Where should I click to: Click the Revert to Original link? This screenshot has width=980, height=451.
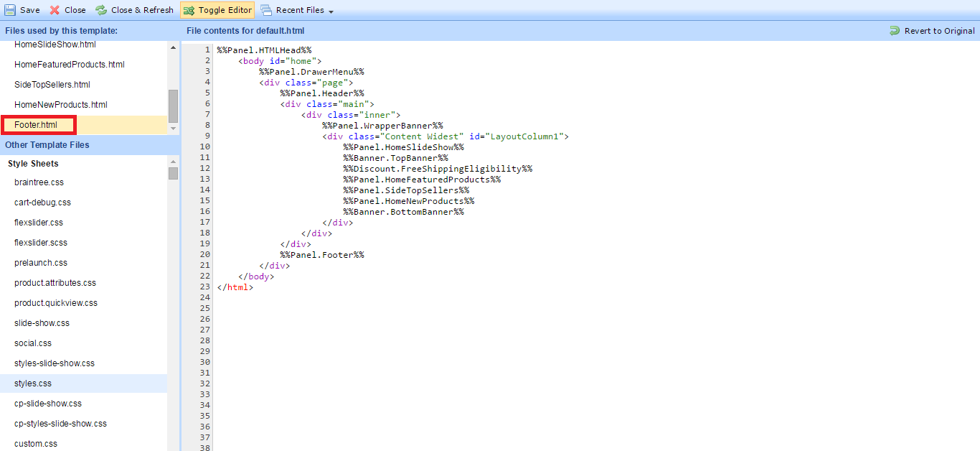939,31
